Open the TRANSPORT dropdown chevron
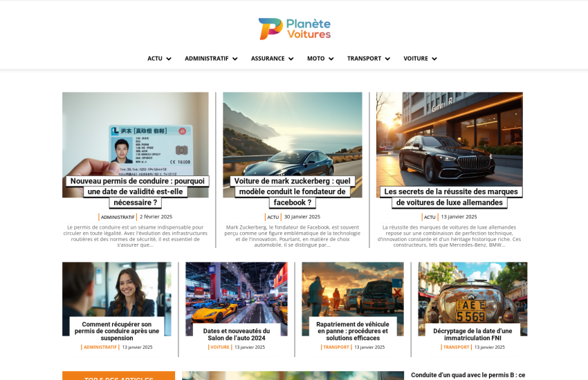Screen dimensions: 588x380 tap(388, 59)
